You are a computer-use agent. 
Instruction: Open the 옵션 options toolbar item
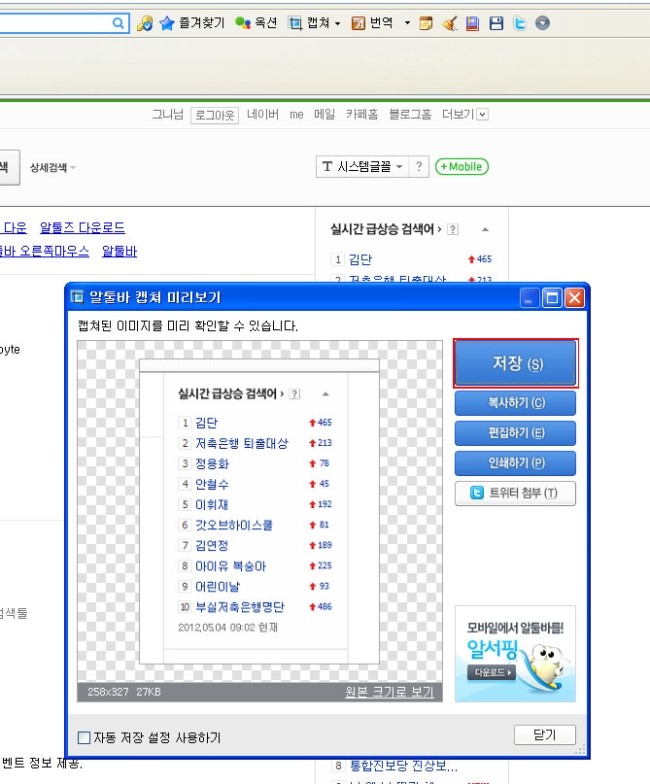pyautogui.click(x=256, y=22)
